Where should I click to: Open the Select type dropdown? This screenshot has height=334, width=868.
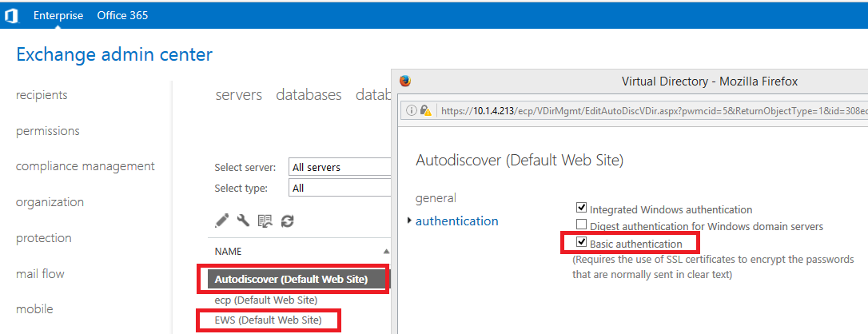click(x=340, y=189)
